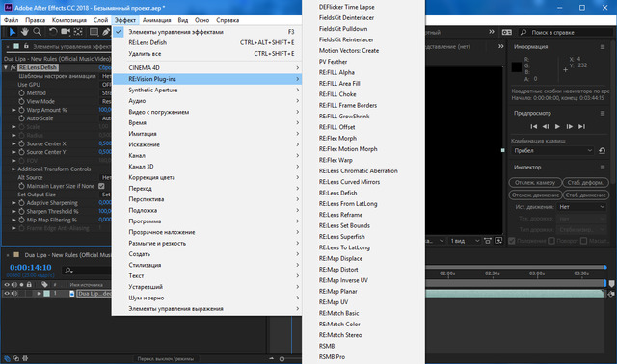Open the Правка menu
The image size is (617, 364).
click(35, 20)
